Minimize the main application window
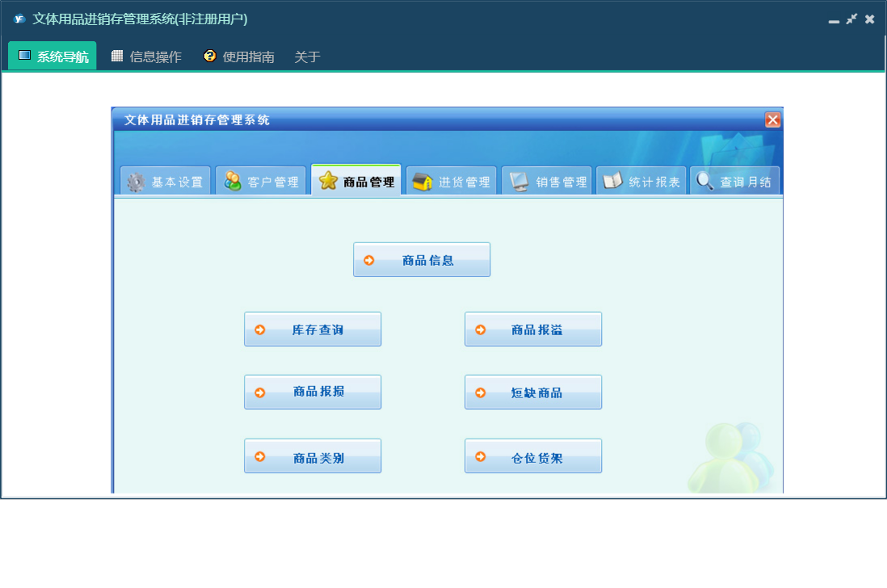 [x=834, y=21]
